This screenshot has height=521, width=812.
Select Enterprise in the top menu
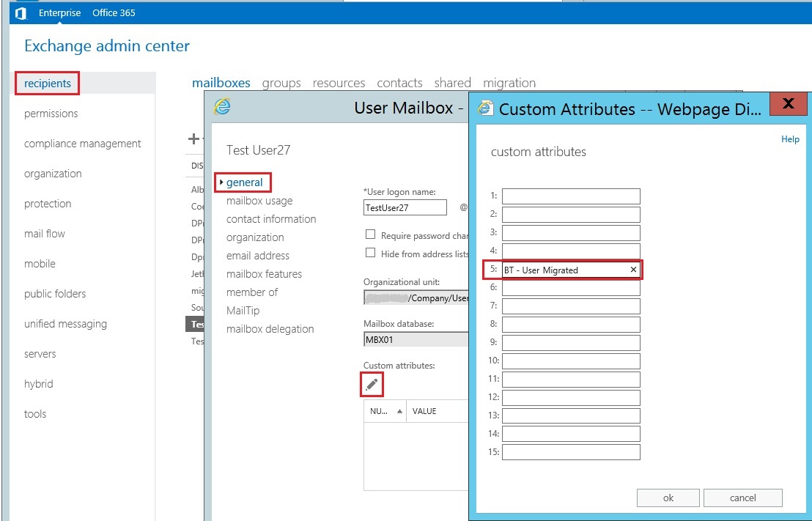(x=59, y=12)
